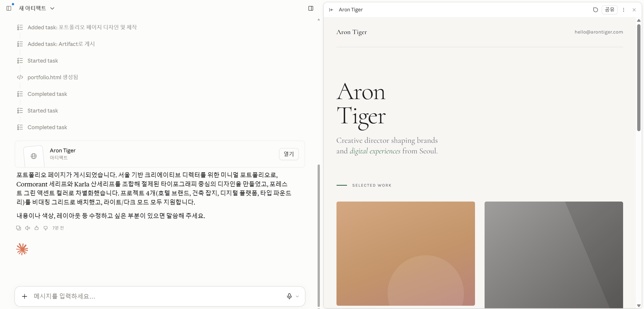Click 'Added task: 포트폴리오 페이지 디자인 및 제작' row

pos(82,27)
